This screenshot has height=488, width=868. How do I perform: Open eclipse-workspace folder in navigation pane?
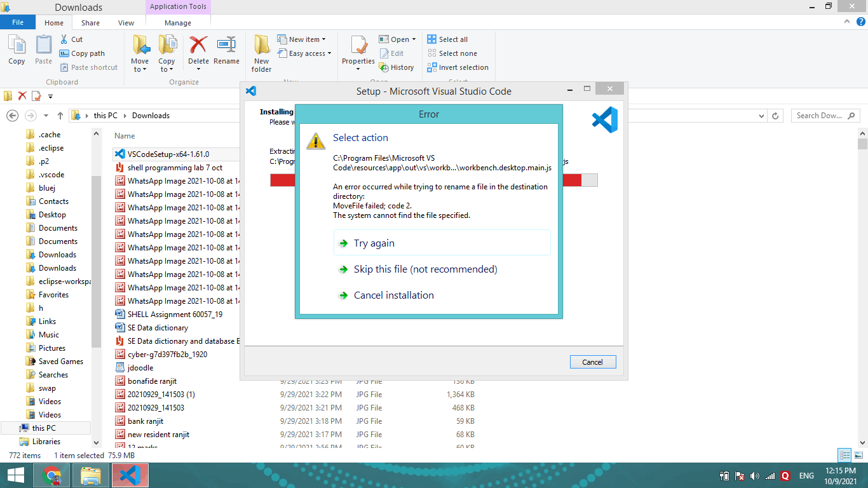[65, 281]
